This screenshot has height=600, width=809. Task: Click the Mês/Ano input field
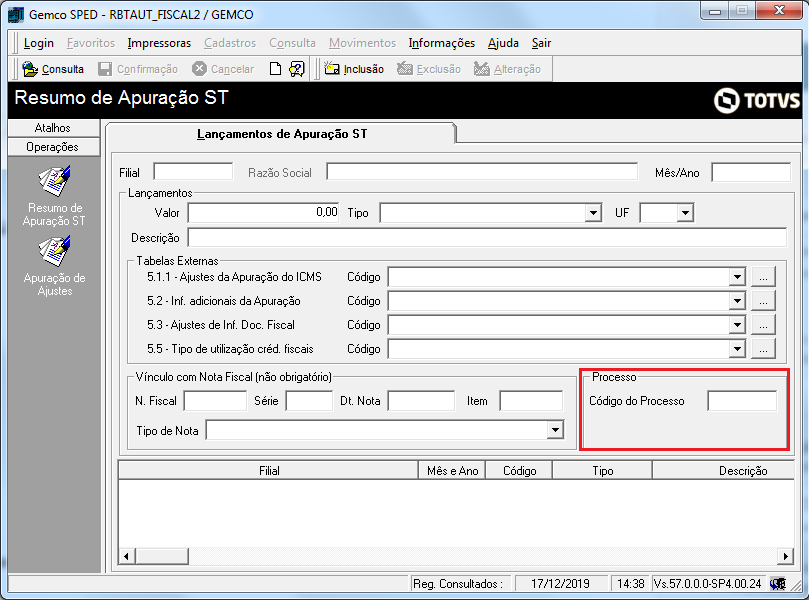coord(751,172)
